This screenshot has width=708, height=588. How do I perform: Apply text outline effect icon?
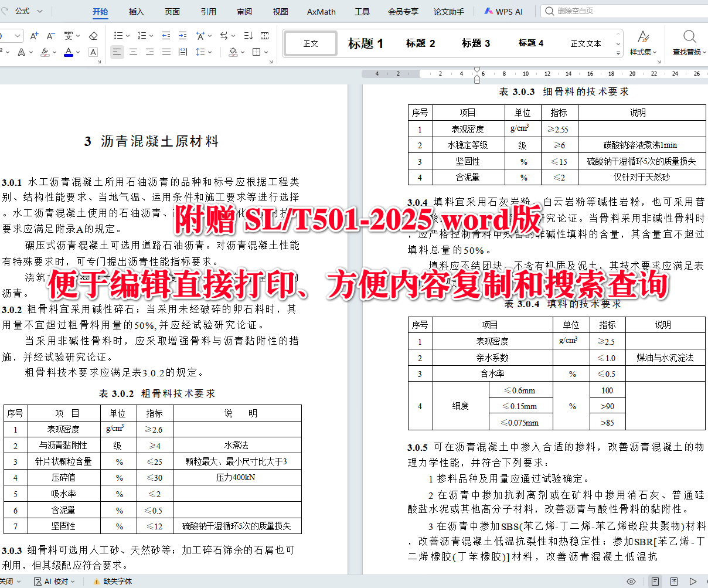click(22, 52)
